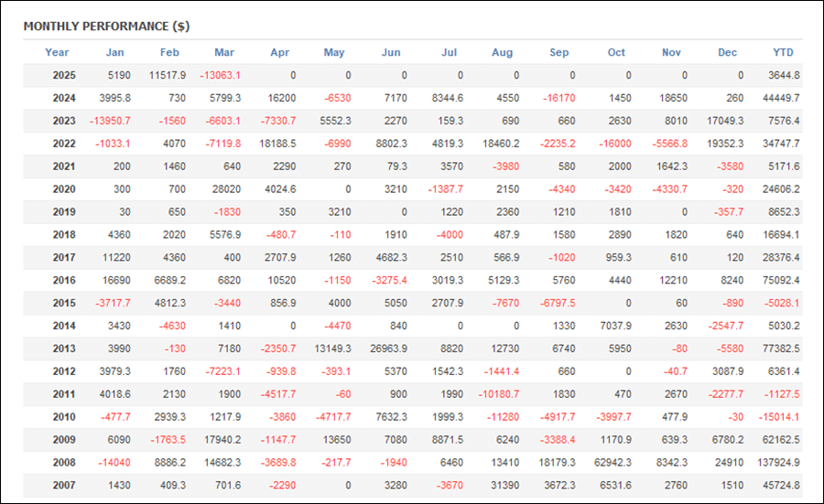Select the MONTHLY PERFORMANCE ($) heading
Image resolution: width=824 pixels, height=504 pixels.
(x=107, y=27)
